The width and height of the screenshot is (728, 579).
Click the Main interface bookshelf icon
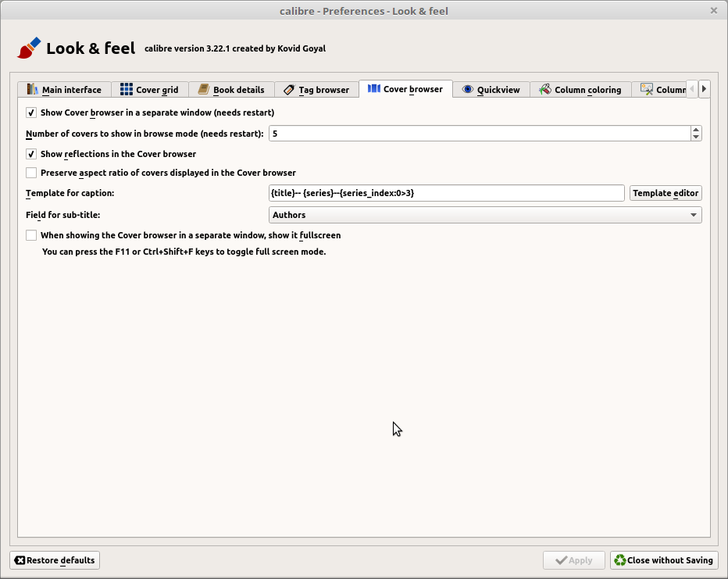32,89
